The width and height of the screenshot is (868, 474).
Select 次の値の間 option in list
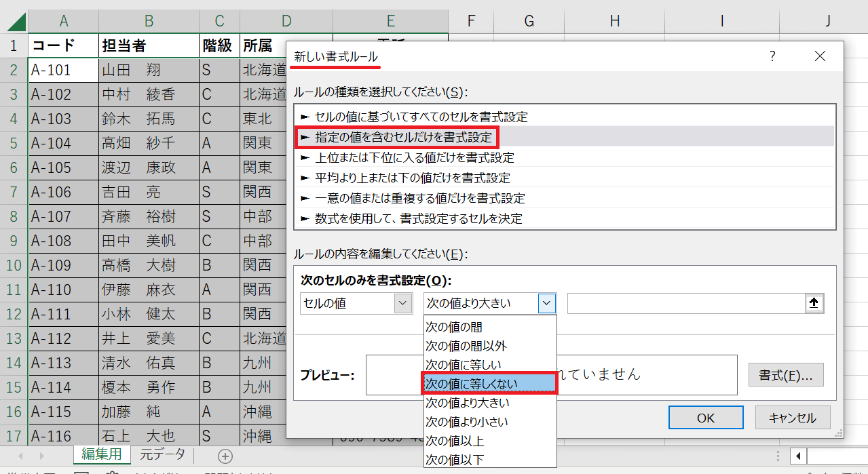click(x=489, y=327)
